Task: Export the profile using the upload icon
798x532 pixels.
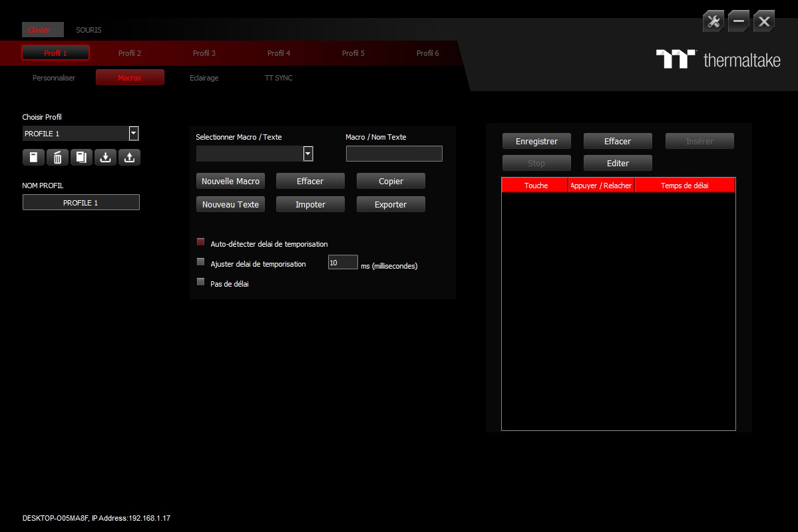Action: coord(129,157)
